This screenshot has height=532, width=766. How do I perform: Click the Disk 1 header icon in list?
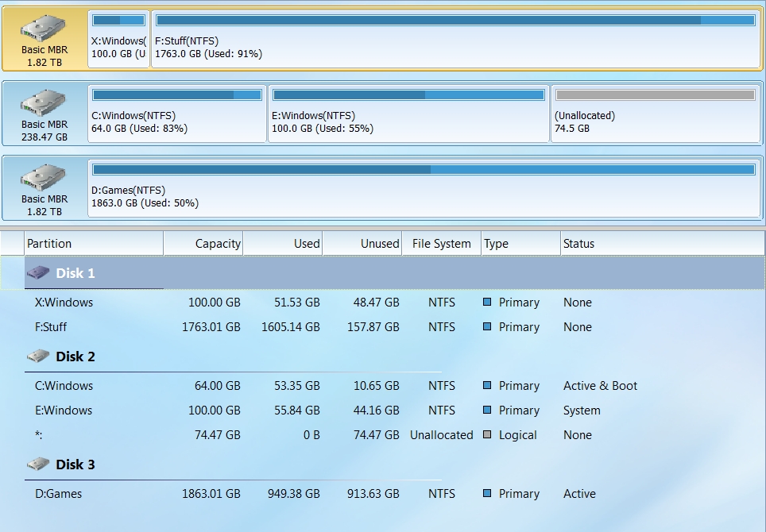click(38, 273)
